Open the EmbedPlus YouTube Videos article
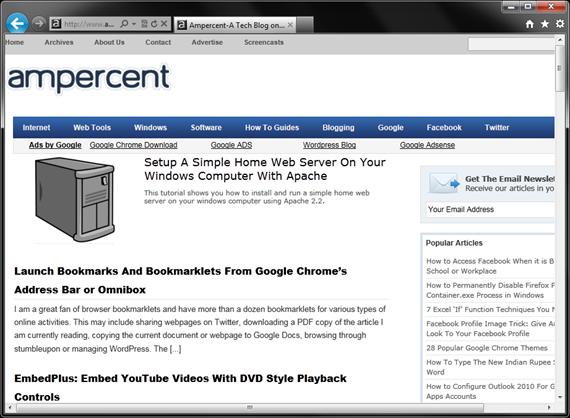The image size is (570, 418). [181, 387]
